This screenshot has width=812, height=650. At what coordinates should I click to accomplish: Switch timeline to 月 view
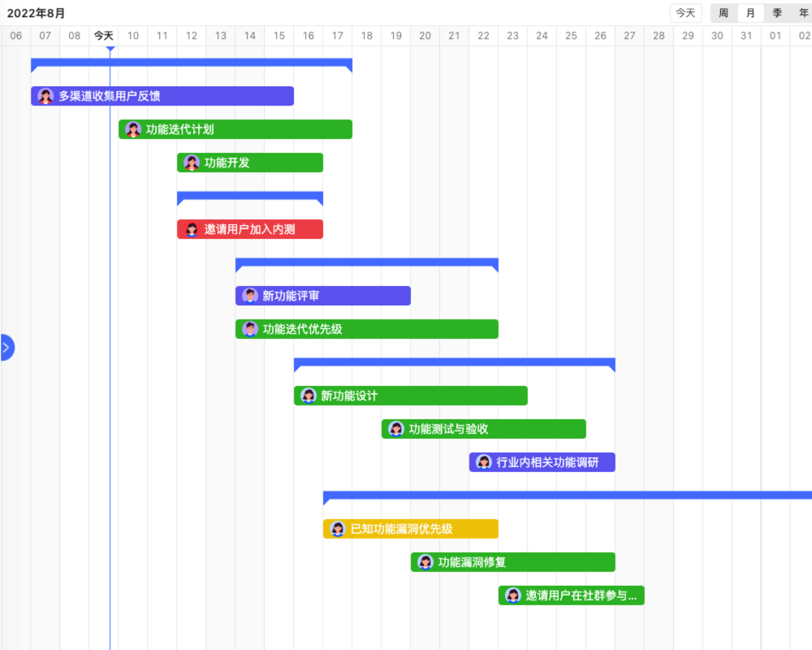pos(750,13)
